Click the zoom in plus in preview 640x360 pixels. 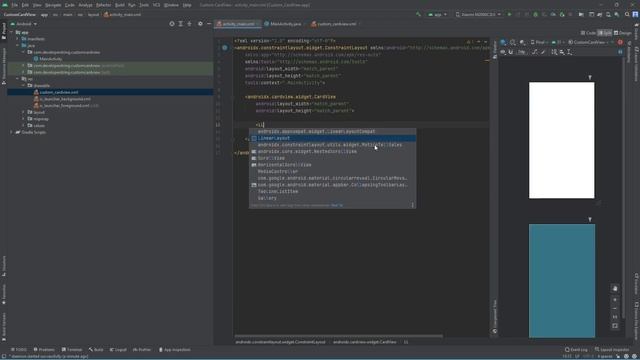click(x=615, y=300)
